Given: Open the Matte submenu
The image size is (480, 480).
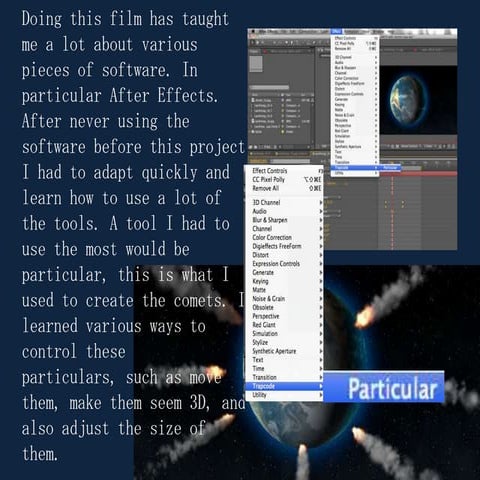Looking at the screenshot, I should (284, 290).
